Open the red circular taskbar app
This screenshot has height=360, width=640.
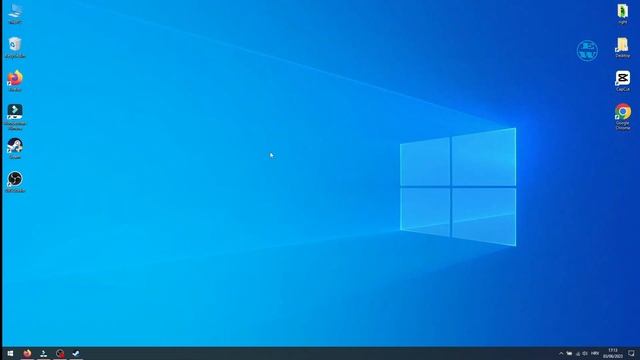60,353
